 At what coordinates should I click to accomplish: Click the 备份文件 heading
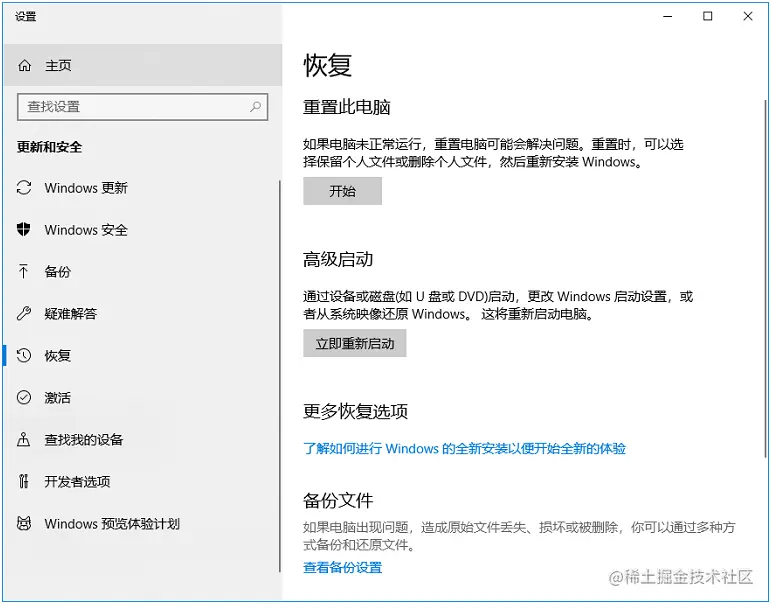[338, 501]
